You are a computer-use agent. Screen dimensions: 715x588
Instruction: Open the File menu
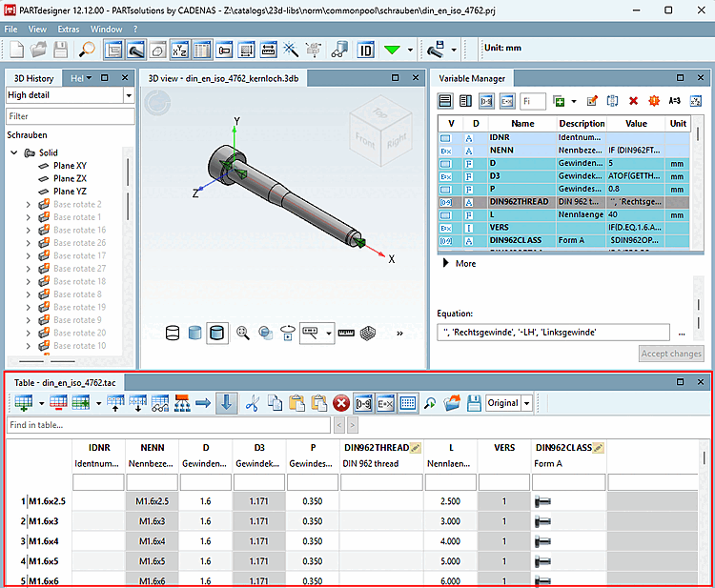pos(10,30)
